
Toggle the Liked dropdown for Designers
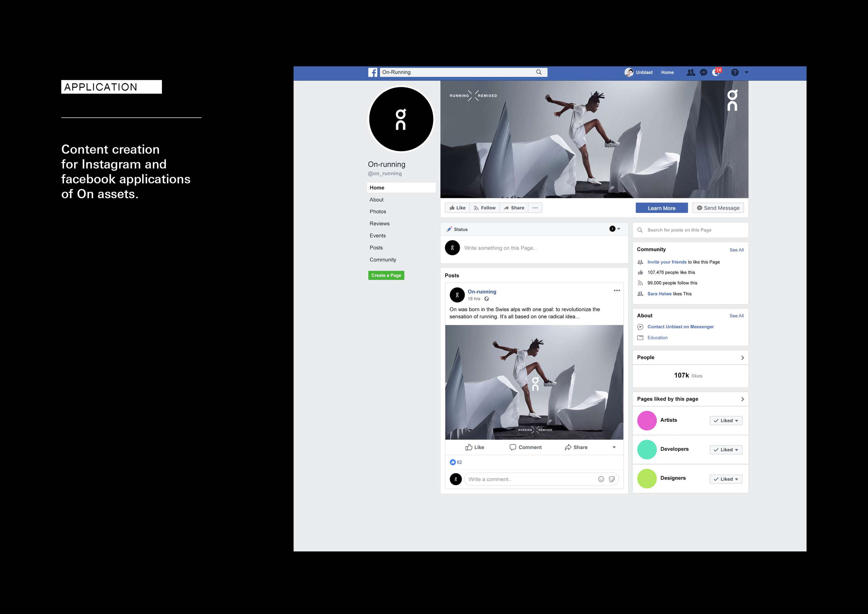pos(726,479)
